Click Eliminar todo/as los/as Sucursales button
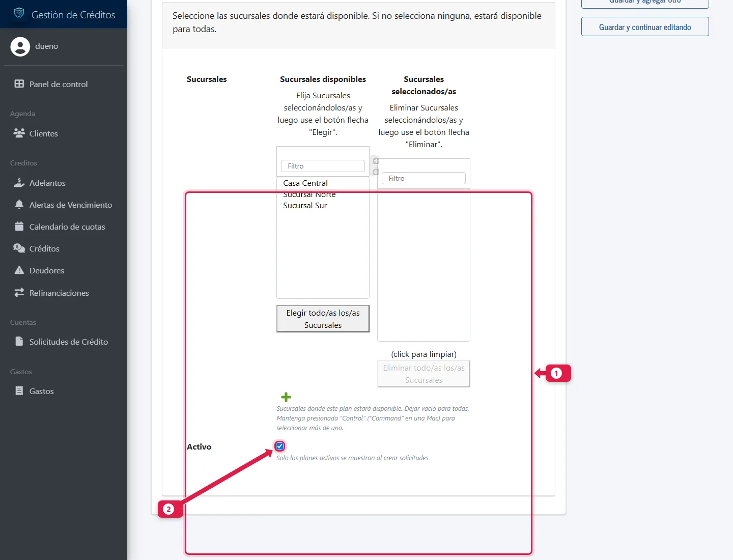 [x=424, y=374]
